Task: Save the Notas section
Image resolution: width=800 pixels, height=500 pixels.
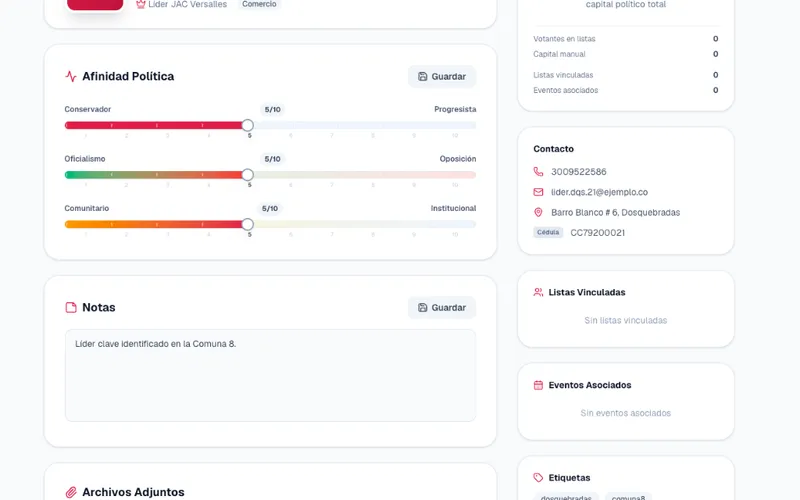Action: pos(442,308)
